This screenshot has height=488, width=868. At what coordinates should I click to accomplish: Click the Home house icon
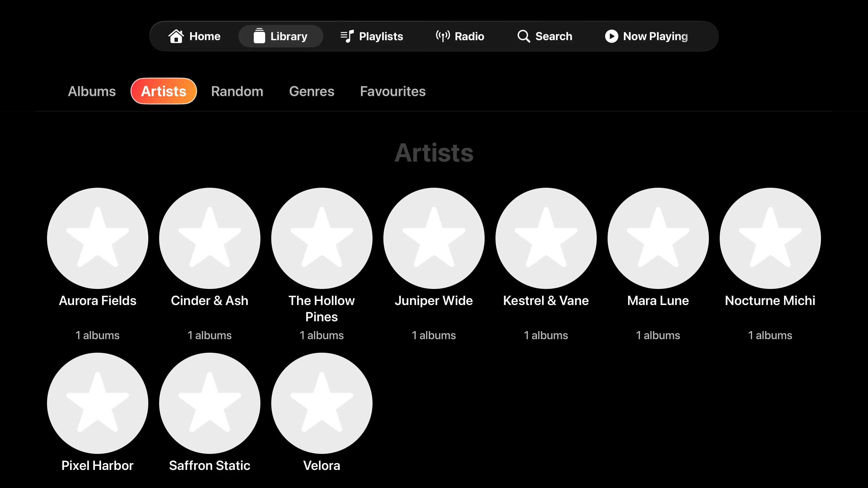tap(176, 36)
